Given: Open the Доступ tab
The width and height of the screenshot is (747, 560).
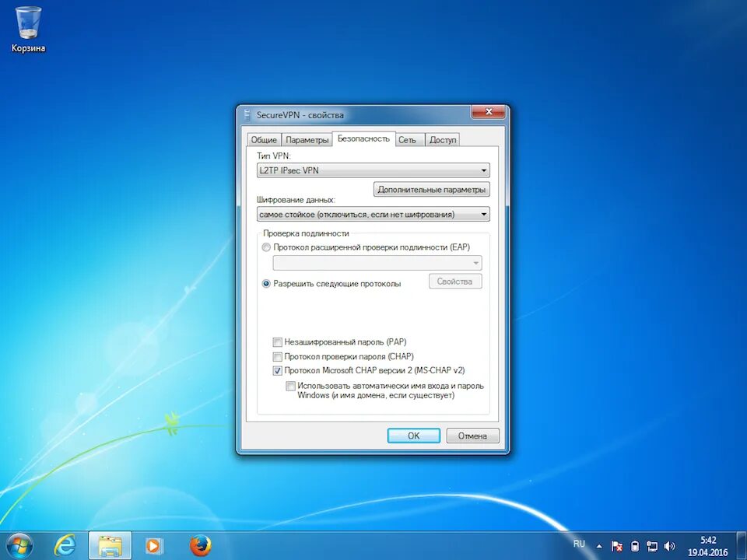Looking at the screenshot, I should 443,140.
